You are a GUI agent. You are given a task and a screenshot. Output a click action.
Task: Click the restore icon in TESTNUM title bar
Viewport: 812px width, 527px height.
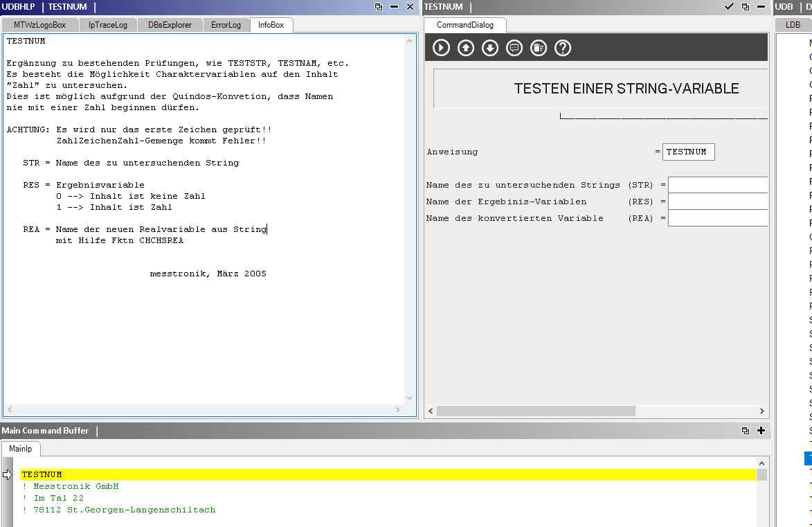[x=745, y=7]
